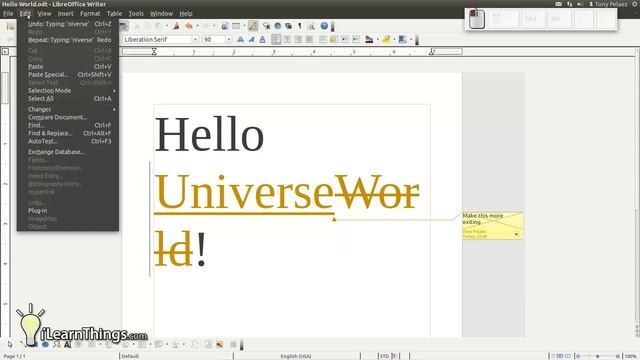Click the Hyperlink icon in toolbar
The width and height of the screenshot is (640, 360).
coord(224,26)
